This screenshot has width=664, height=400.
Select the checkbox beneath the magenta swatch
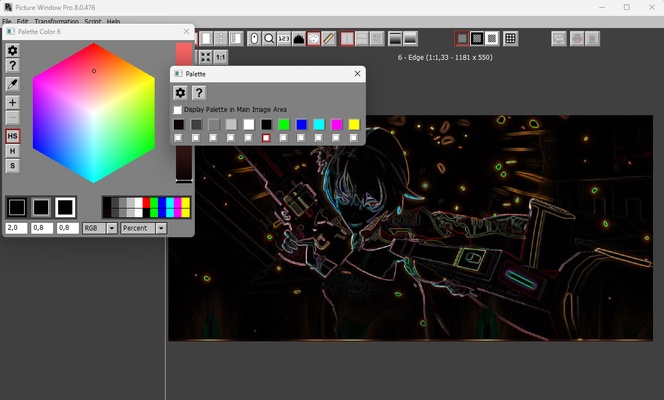[336, 138]
